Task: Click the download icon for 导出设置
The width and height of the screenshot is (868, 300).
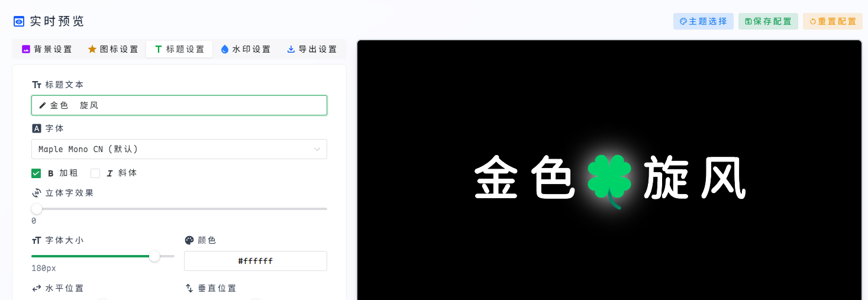Action: 291,49
